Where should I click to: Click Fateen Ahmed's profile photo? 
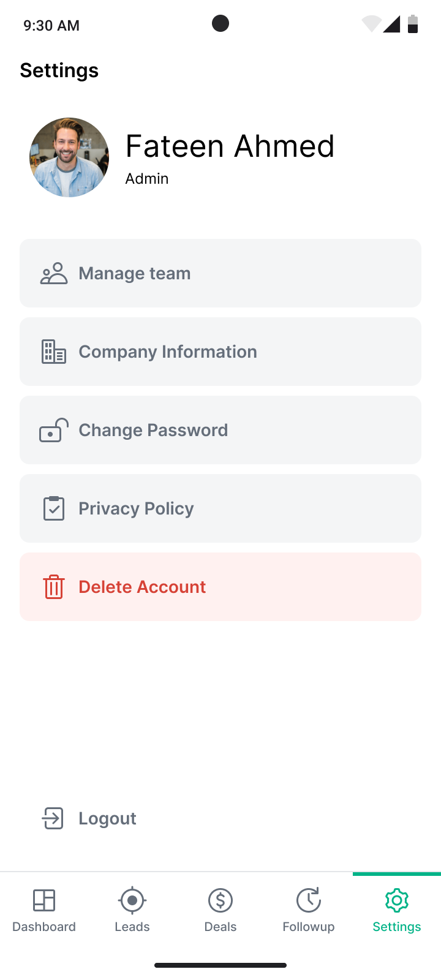tap(69, 157)
